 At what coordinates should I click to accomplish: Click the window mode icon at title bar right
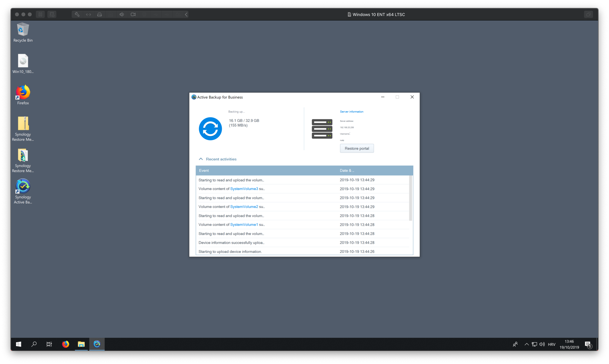pos(588,14)
